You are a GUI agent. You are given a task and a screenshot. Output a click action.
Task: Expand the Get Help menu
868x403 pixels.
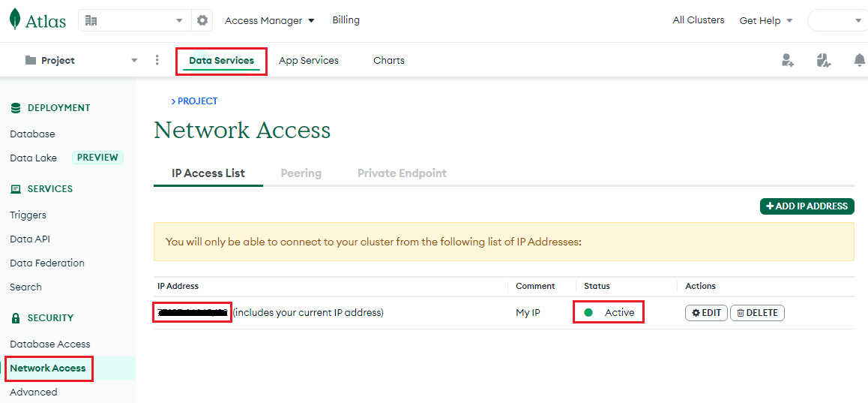pyautogui.click(x=766, y=20)
